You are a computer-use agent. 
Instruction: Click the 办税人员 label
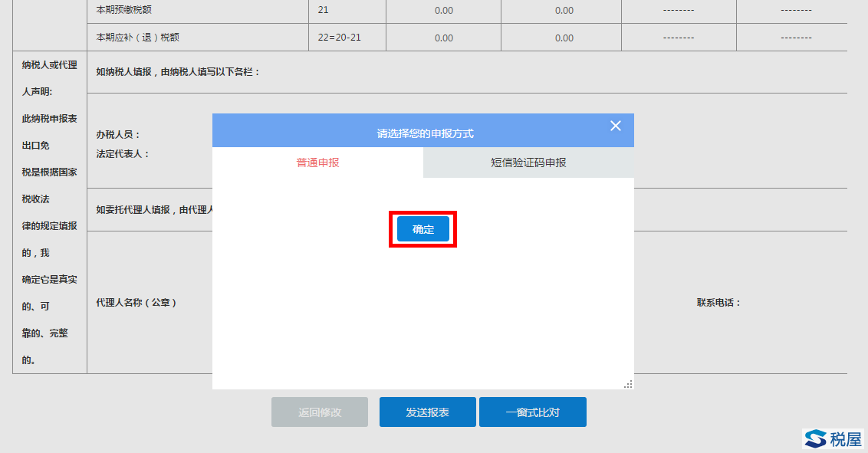(x=118, y=134)
